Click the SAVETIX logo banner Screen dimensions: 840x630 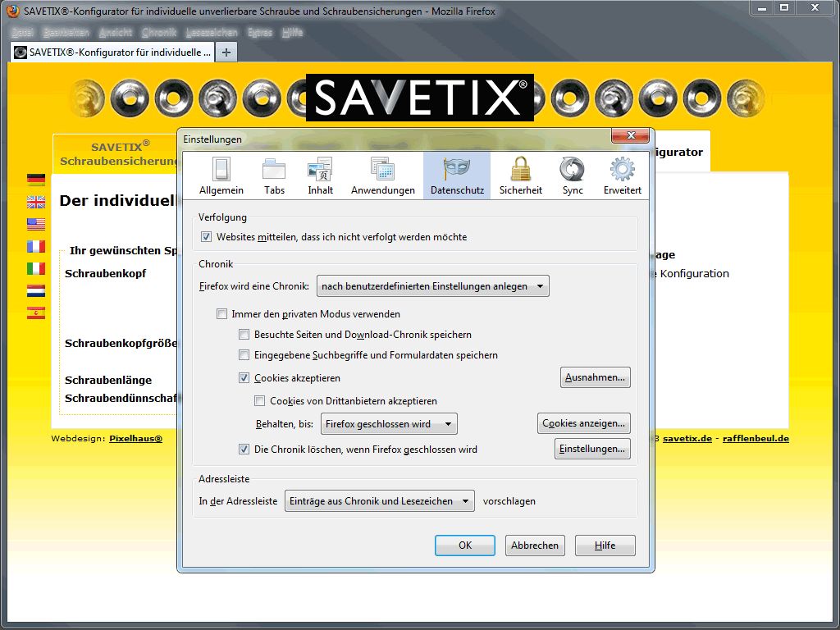419,98
